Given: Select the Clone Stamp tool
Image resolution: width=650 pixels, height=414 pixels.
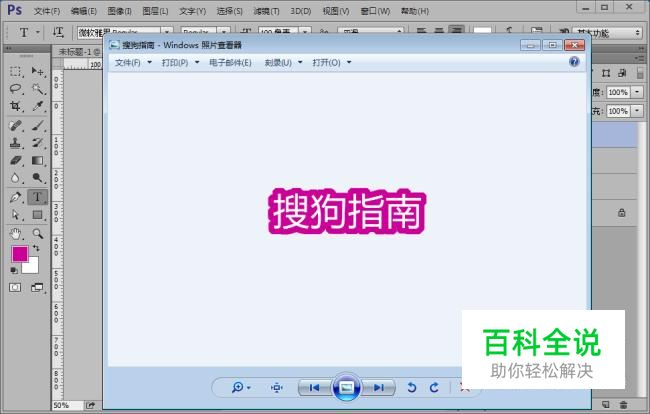Looking at the screenshot, I should (16, 143).
